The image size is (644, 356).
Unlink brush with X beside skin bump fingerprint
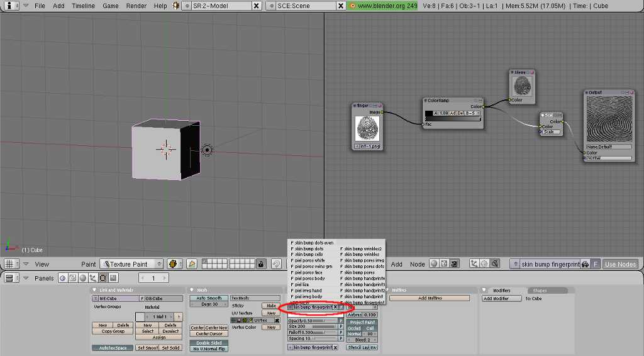(x=336, y=307)
